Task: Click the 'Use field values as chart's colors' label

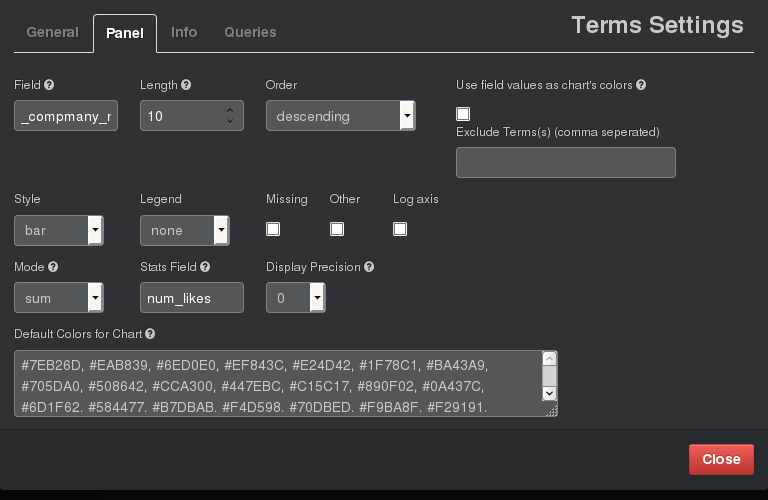Action: point(544,85)
